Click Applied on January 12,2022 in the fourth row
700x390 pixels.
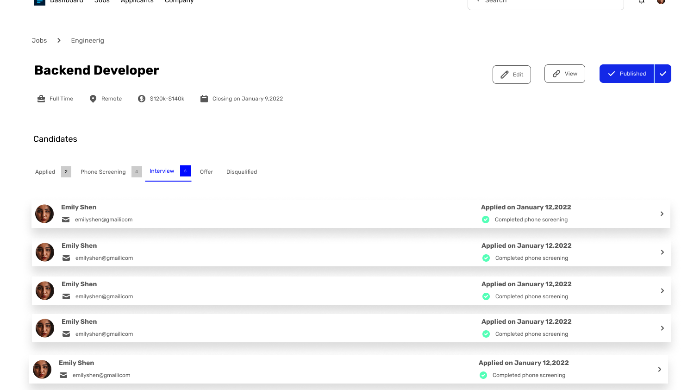click(526, 321)
